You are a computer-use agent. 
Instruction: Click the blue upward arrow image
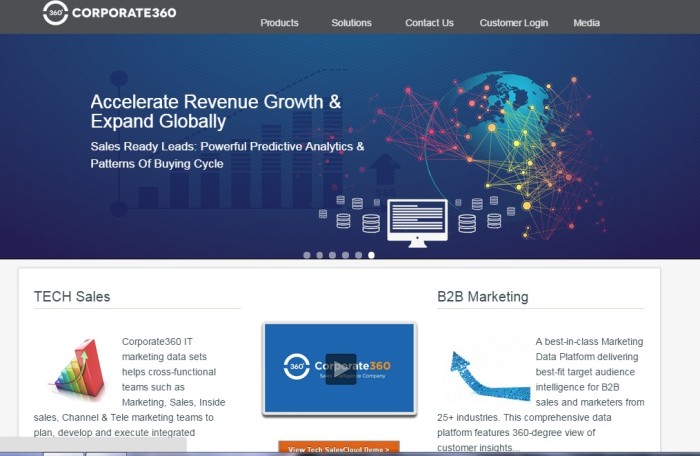(490, 374)
